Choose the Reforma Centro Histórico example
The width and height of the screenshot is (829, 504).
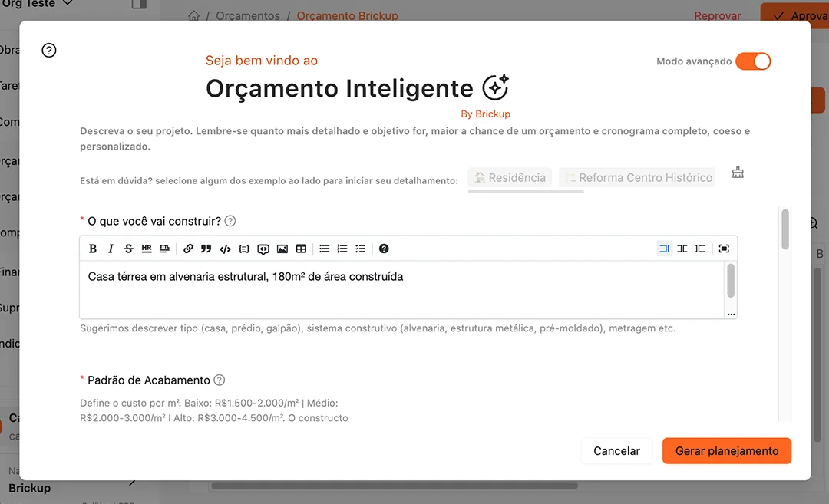[x=637, y=177]
